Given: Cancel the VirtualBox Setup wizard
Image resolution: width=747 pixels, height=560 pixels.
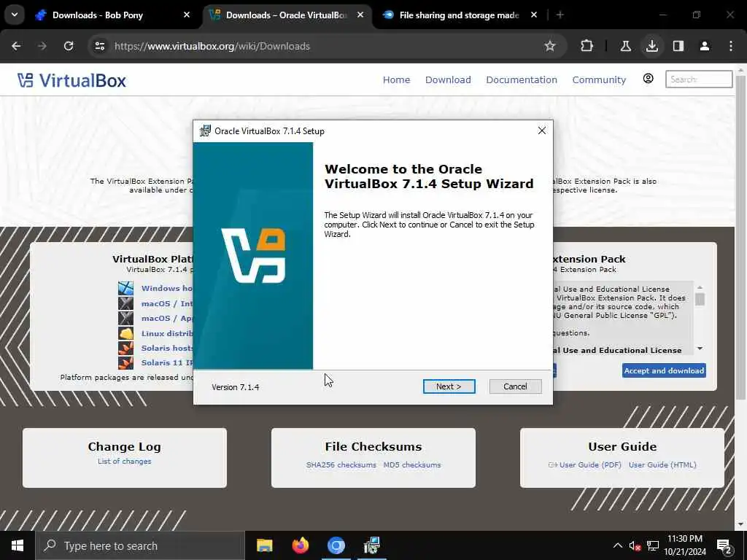Looking at the screenshot, I should pyautogui.click(x=515, y=386).
